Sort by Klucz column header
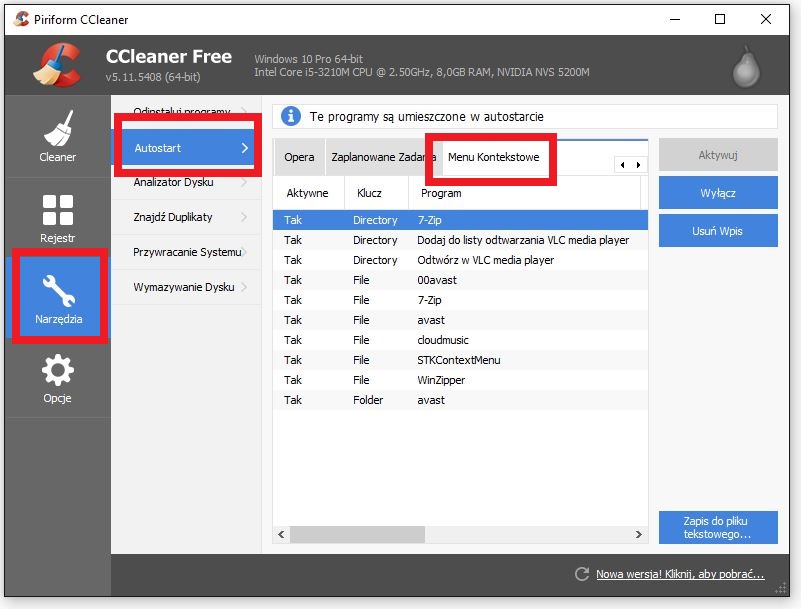 pyautogui.click(x=376, y=193)
